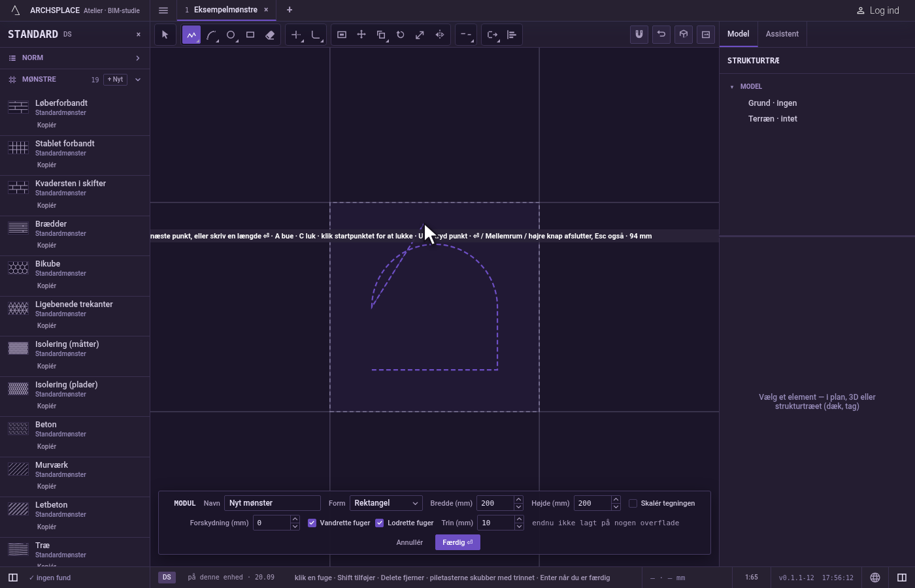Click the + Nyt pattern button
Image resolution: width=915 pixels, height=588 pixels.
115,80
